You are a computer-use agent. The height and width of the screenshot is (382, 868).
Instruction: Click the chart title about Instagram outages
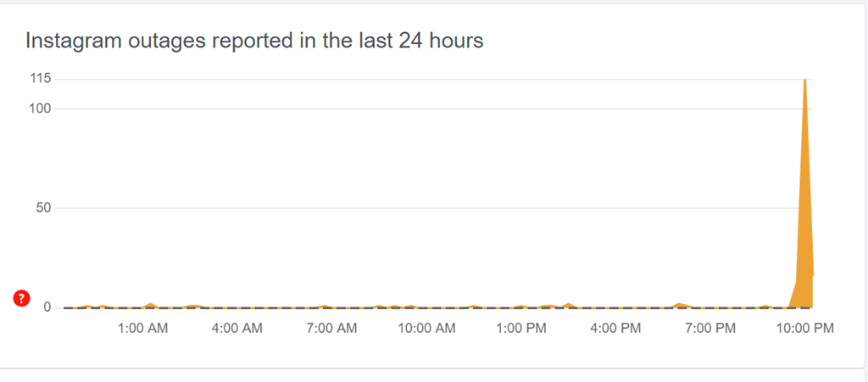[254, 41]
